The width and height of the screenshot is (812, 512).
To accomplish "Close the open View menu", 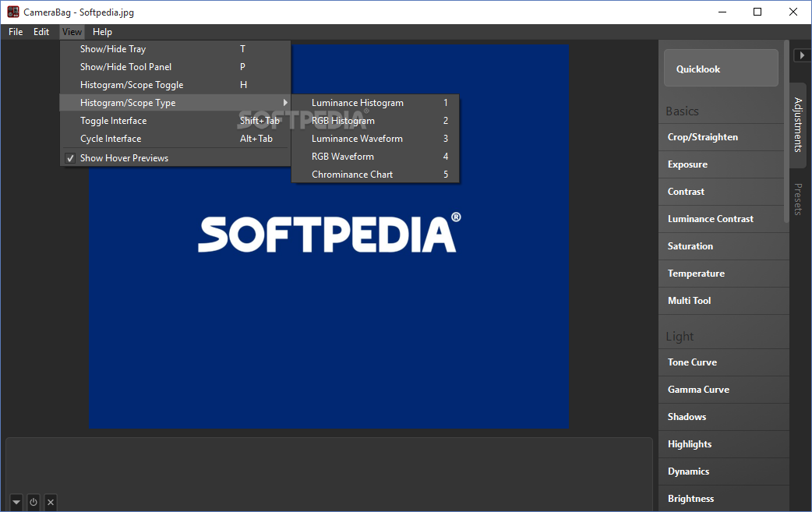I will pos(72,32).
